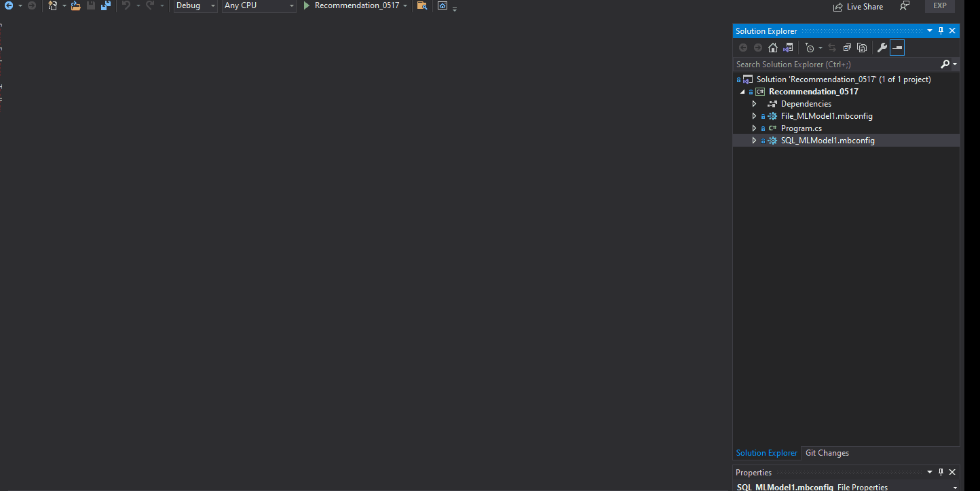Open the Properties panel window position menu

tap(930, 472)
